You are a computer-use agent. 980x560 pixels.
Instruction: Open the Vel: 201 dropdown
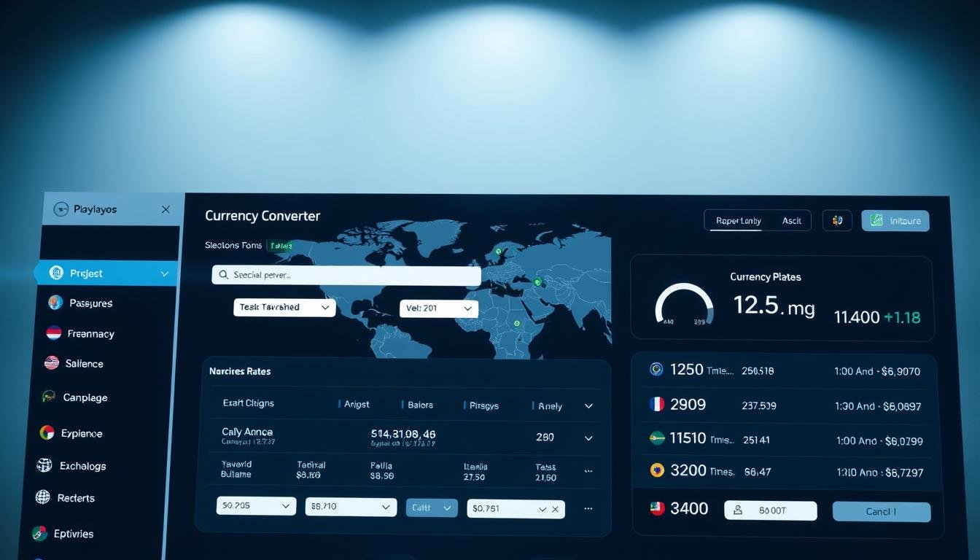(x=439, y=308)
